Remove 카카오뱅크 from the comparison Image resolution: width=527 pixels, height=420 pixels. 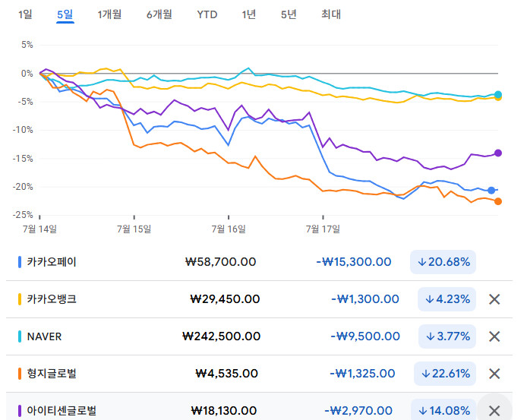point(494,299)
